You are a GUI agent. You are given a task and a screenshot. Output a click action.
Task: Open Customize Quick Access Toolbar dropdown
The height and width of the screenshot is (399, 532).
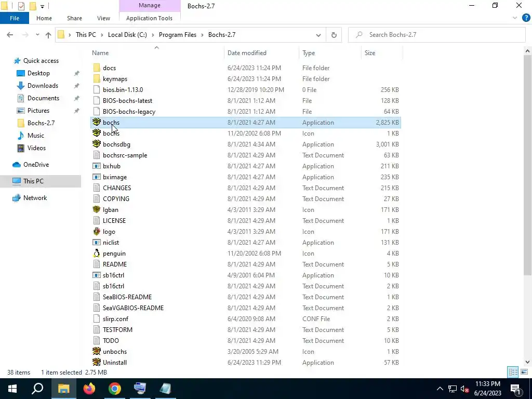pos(42,6)
